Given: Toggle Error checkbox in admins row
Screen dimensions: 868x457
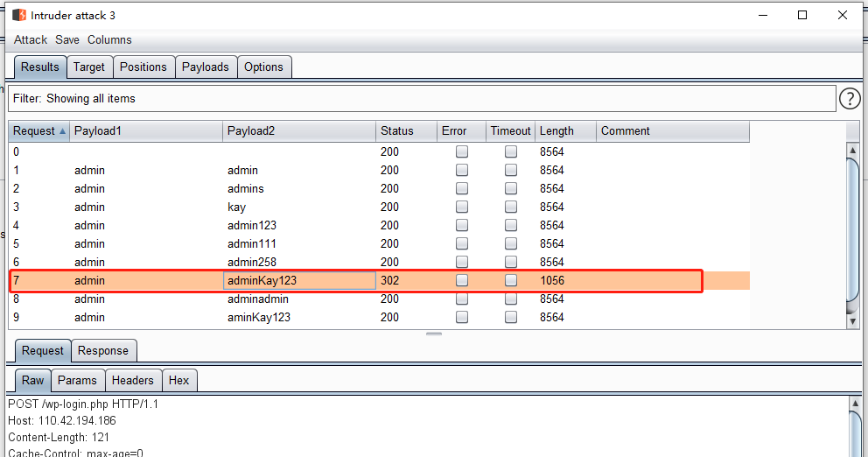Looking at the screenshot, I should point(462,188).
